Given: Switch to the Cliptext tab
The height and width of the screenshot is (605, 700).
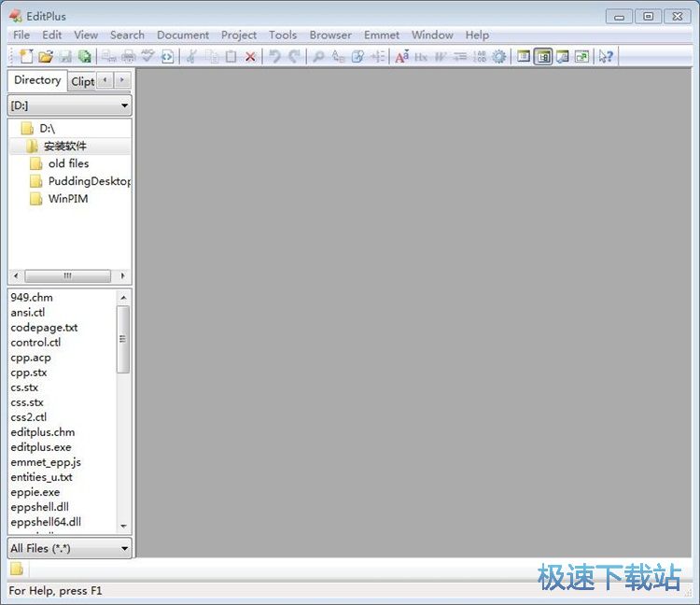Looking at the screenshot, I should (x=82, y=81).
